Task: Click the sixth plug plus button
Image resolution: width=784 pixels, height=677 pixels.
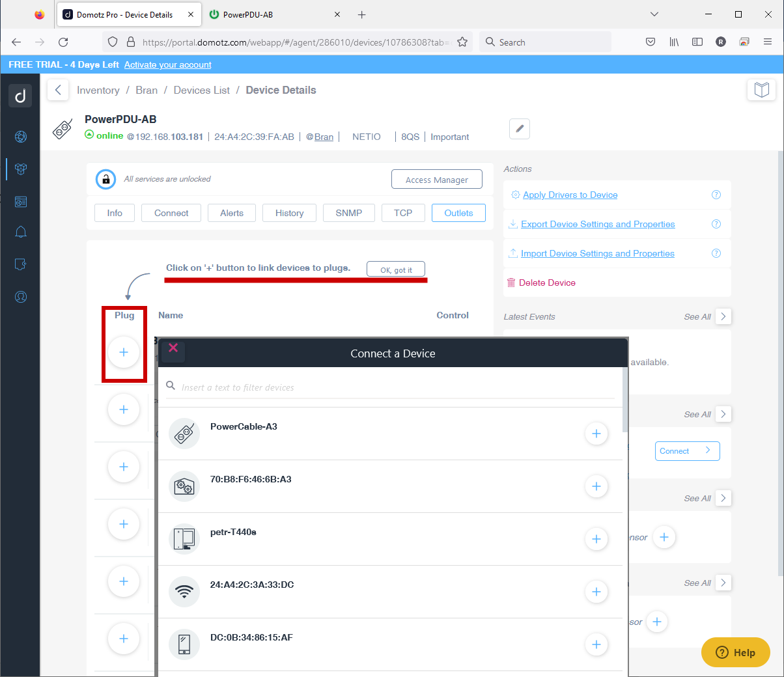Action: [124, 639]
